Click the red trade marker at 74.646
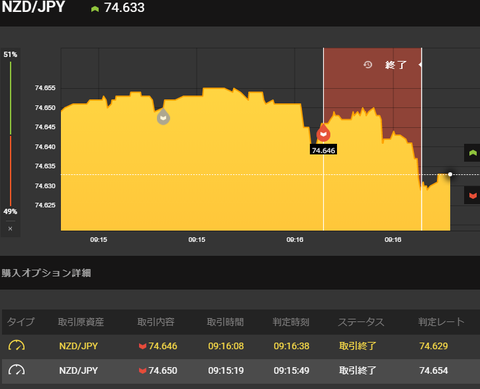The width and height of the screenshot is (480, 389). (x=323, y=132)
